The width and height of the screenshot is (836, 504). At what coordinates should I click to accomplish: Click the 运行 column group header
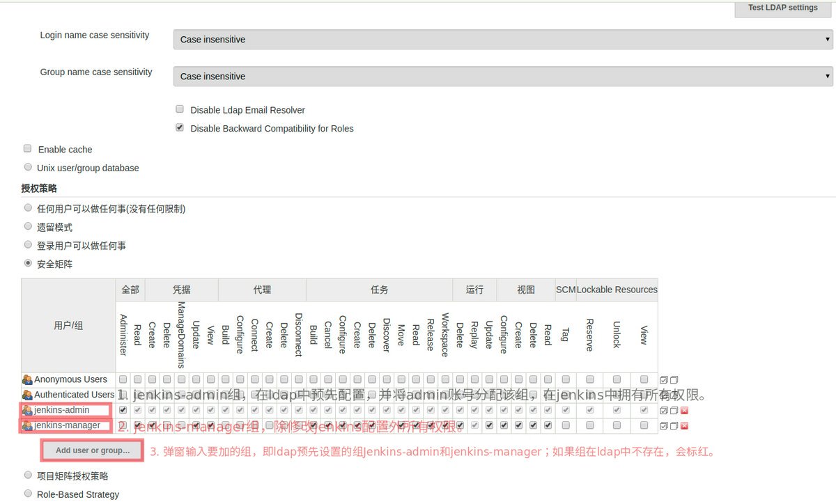[x=474, y=290]
